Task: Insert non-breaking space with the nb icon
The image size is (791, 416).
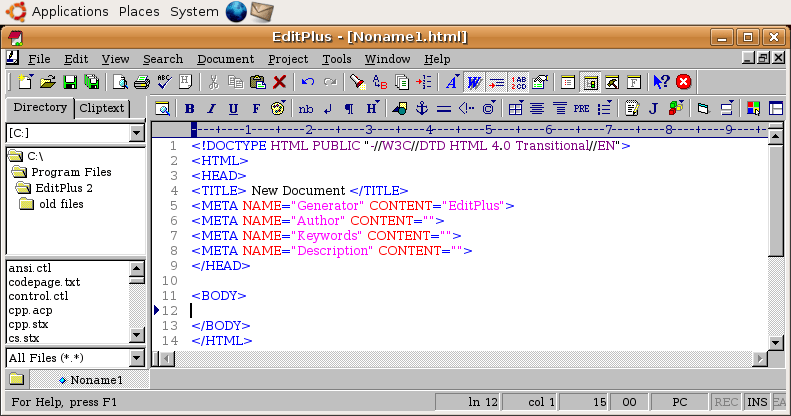Action: click(x=306, y=108)
